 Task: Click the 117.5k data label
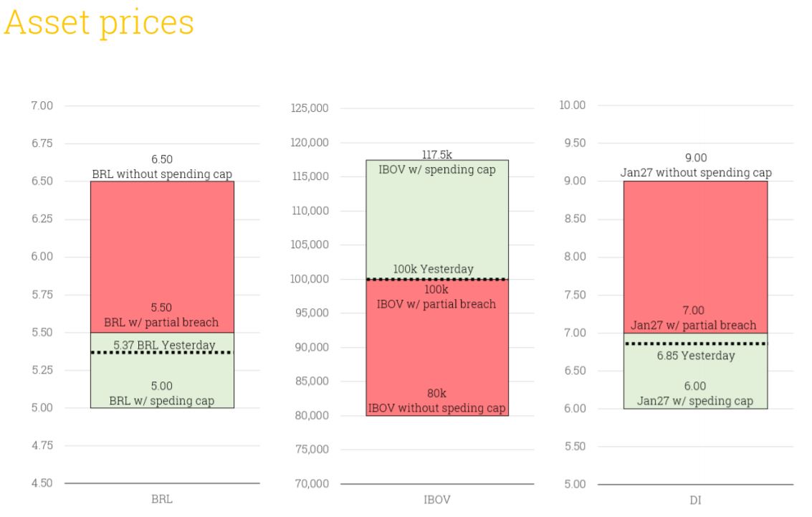[x=436, y=154]
